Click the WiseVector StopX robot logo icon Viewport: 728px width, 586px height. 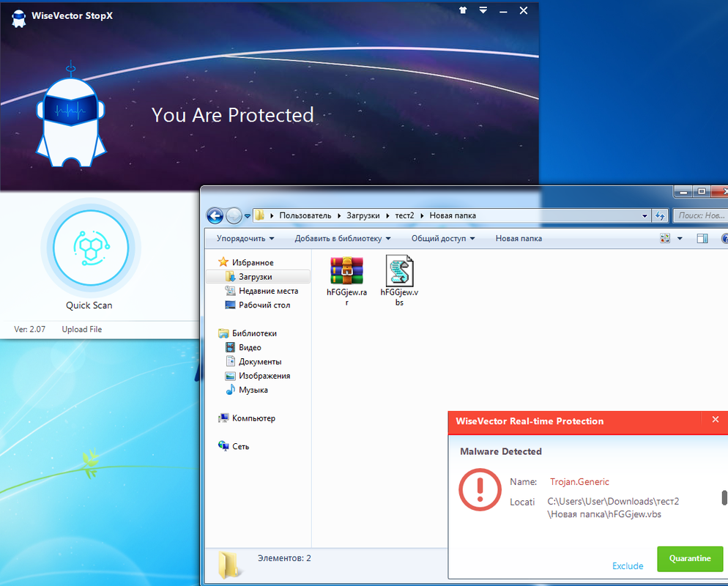[x=18, y=18]
